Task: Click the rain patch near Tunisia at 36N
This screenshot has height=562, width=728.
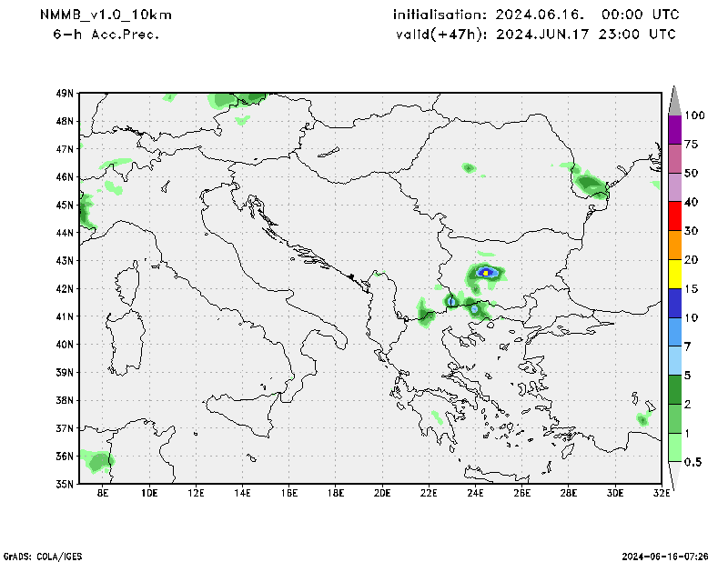Action: [96, 461]
